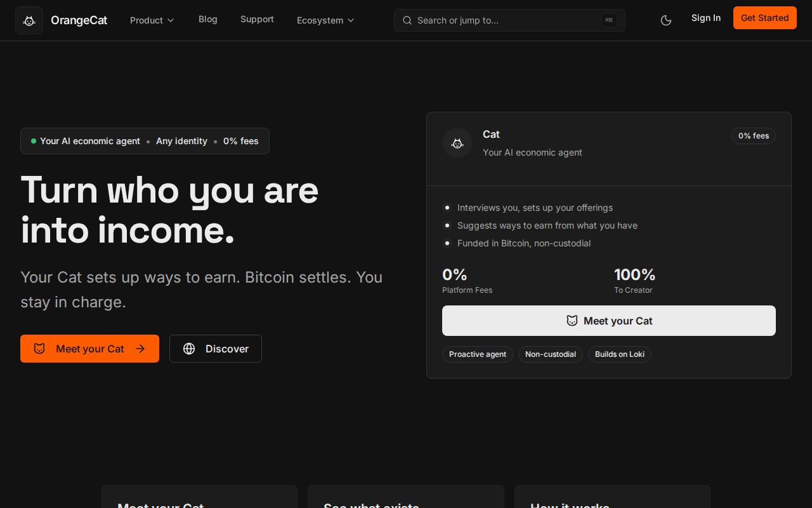Click the cat icon in the white Meet your Cat button
This screenshot has width=812, height=508.
click(x=572, y=321)
